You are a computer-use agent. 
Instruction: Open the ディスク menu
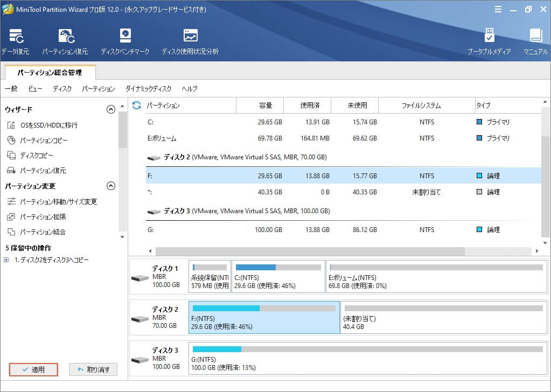[x=62, y=89]
